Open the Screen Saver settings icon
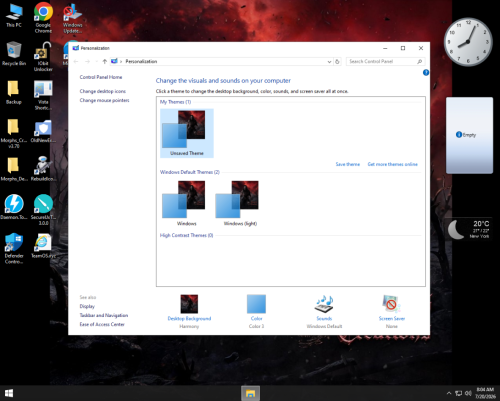500x401 pixels. [391, 304]
